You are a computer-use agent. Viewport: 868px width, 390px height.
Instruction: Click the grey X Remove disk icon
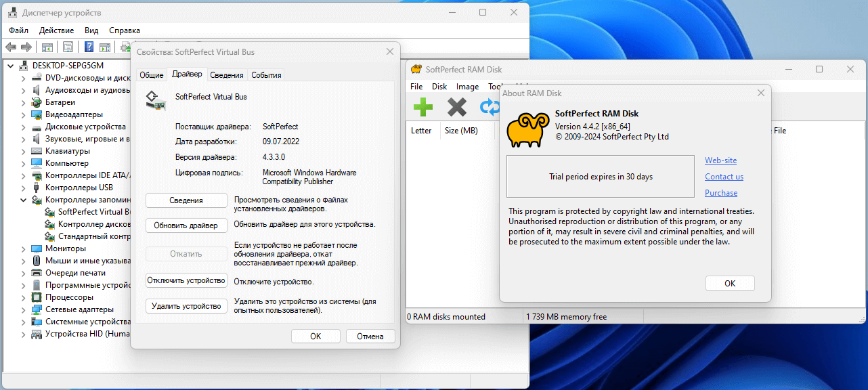coord(457,107)
